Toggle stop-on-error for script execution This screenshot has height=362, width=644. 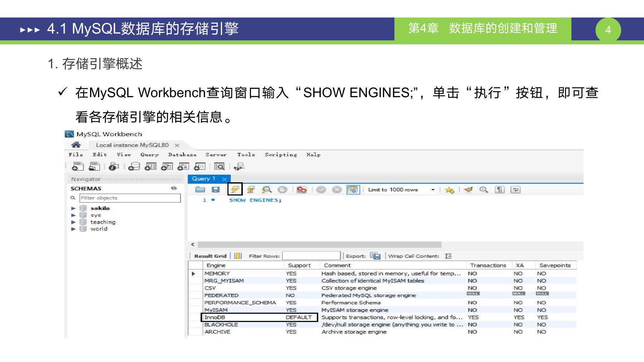click(302, 189)
